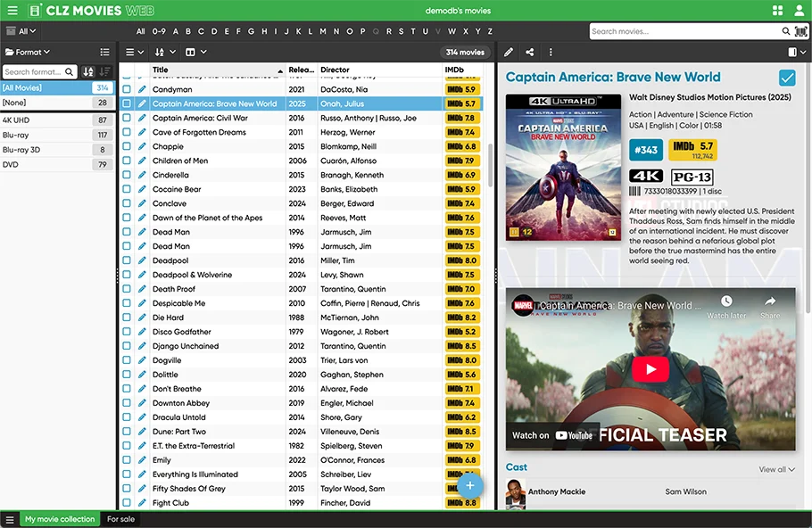Show All in the alphabet bar

140,31
